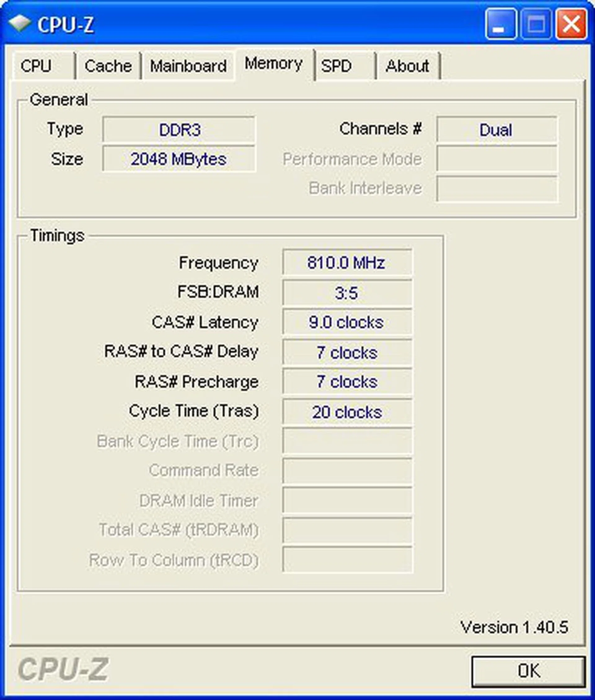Select the Size field showing 2048 MBytes

point(179,160)
